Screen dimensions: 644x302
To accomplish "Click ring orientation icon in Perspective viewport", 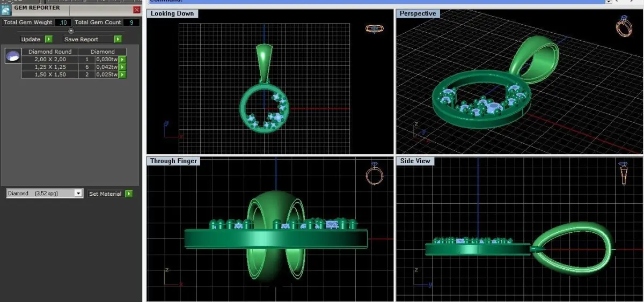I will tap(624, 26).
